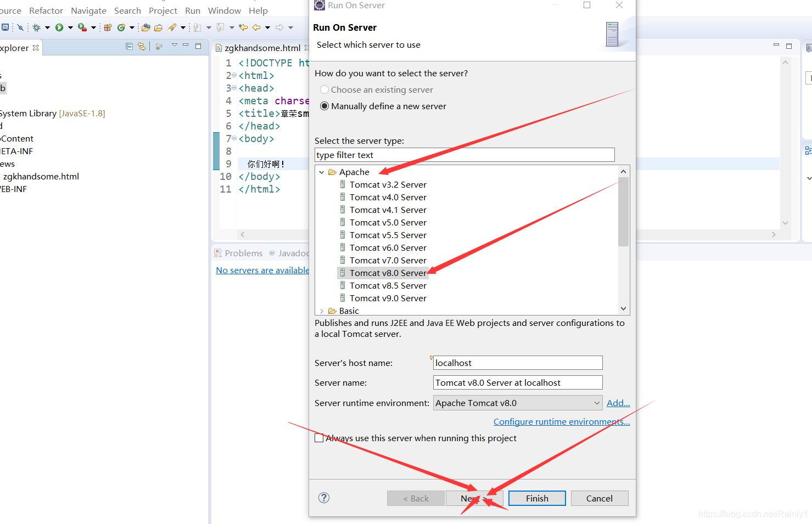Toggle code fold at body line 7
The height and width of the screenshot is (524, 812).
pyautogui.click(x=234, y=138)
